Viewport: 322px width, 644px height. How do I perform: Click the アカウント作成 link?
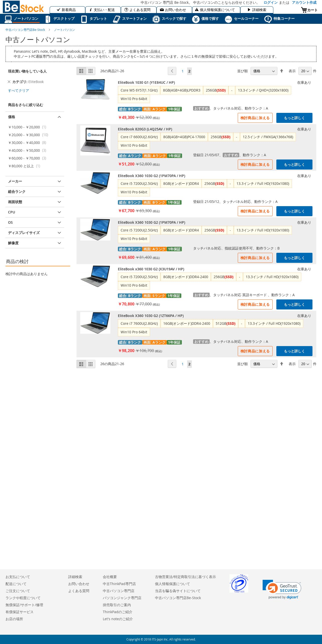pyautogui.click(x=304, y=3)
